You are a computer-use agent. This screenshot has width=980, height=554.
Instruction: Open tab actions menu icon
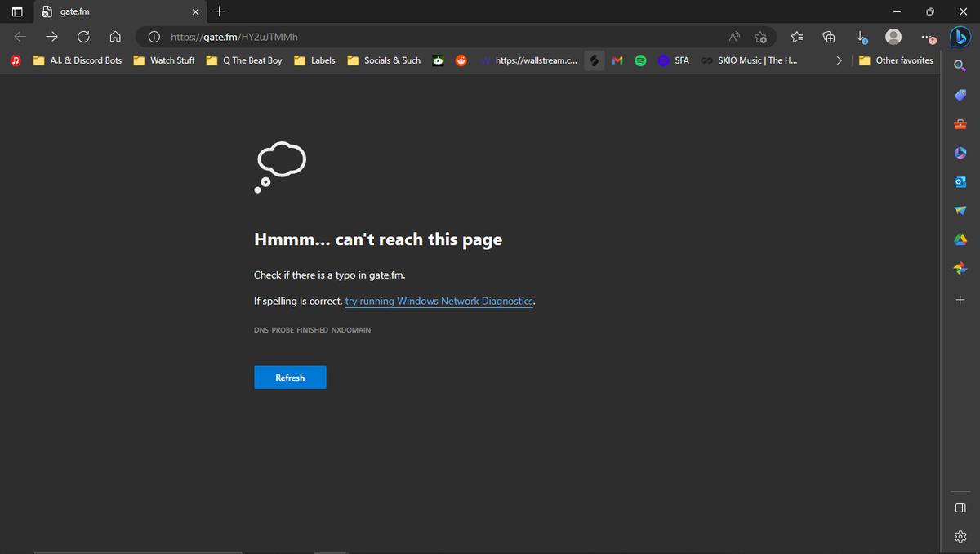click(x=17, y=11)
